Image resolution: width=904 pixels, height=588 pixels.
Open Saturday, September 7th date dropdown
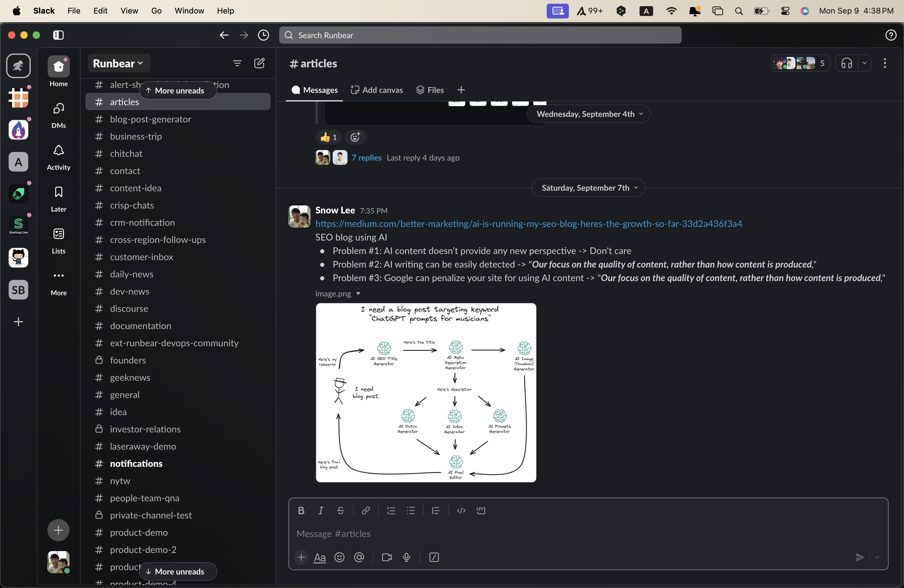[x=588, y=188]
